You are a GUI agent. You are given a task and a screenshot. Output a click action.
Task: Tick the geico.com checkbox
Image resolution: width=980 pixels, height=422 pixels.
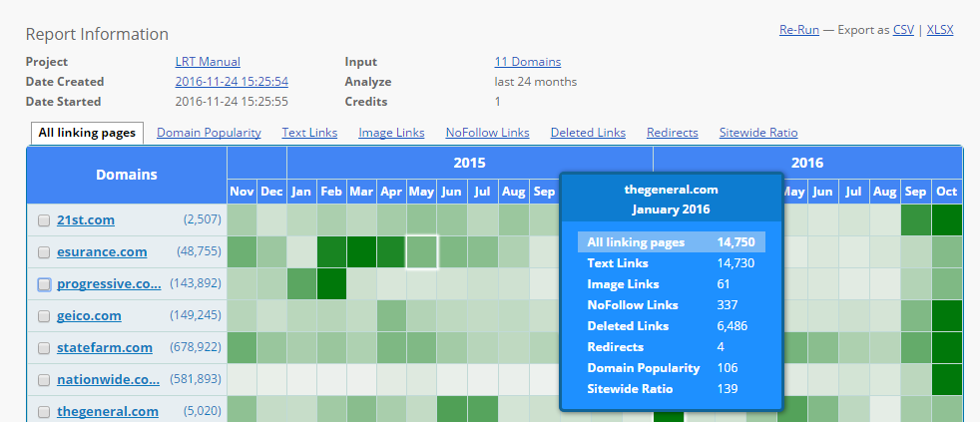pyautogui.click(x=44, y=316)
